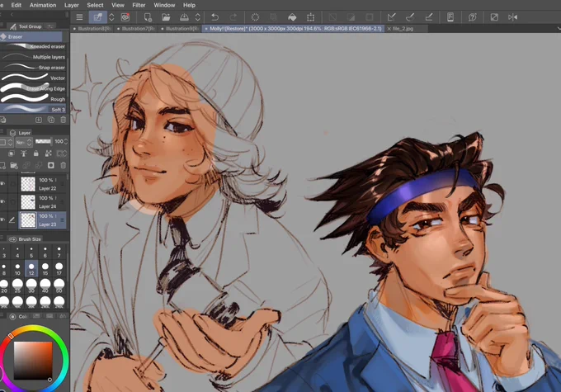Click the square-with-diagonal icon in the command bar
This screenshot has height=392, width=561.
[x=494, y=17]
